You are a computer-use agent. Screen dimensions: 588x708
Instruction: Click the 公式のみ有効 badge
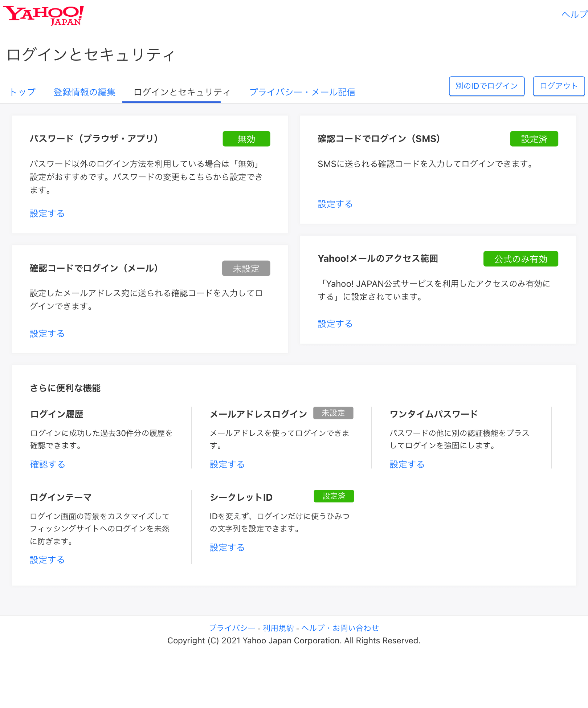(520, 259)
